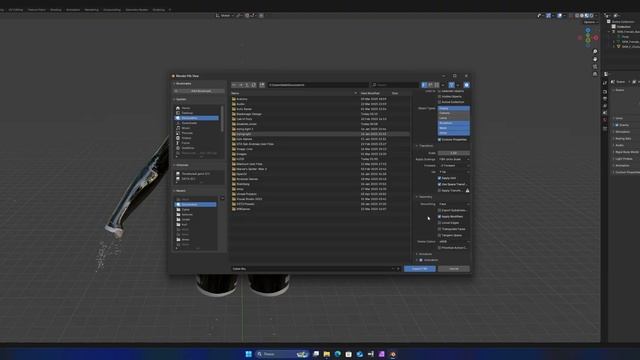This screenshot has width=640, height=360.
Task: Enable Tangent Space checkbox
Action: coord(440,235)
